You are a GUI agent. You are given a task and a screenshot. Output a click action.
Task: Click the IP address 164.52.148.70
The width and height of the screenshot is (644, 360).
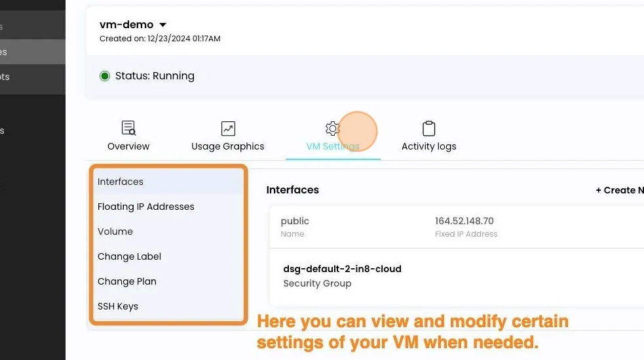464,221
